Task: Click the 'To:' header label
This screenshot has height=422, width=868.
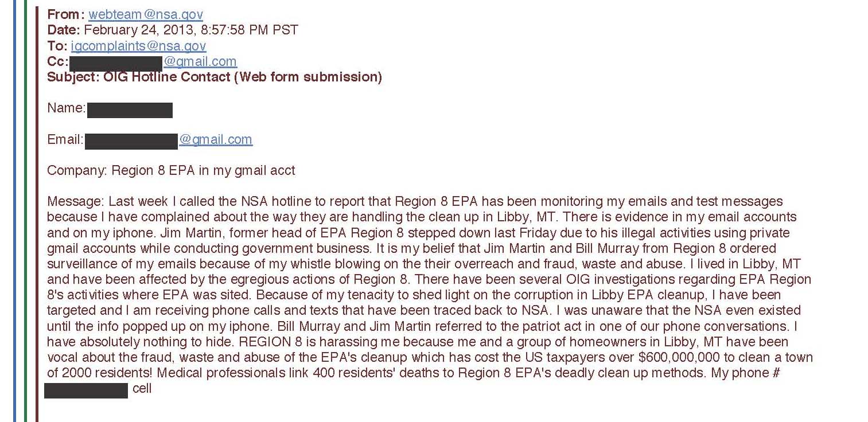Action: 57,46
